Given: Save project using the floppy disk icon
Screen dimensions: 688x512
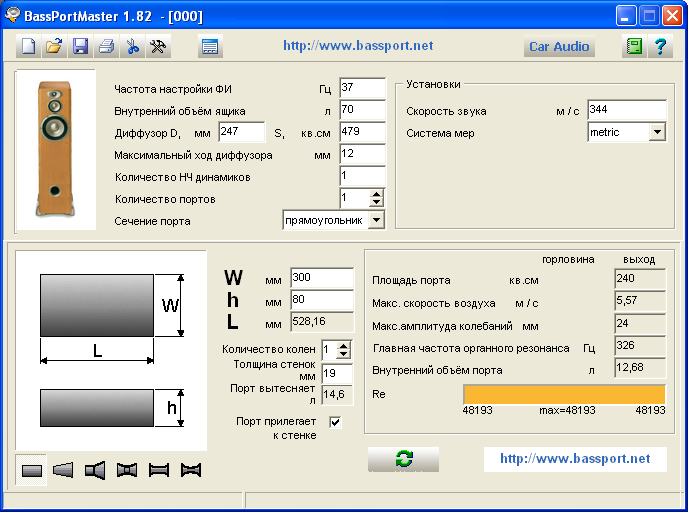Looking at the screenshot, I should tap(80, 46).
